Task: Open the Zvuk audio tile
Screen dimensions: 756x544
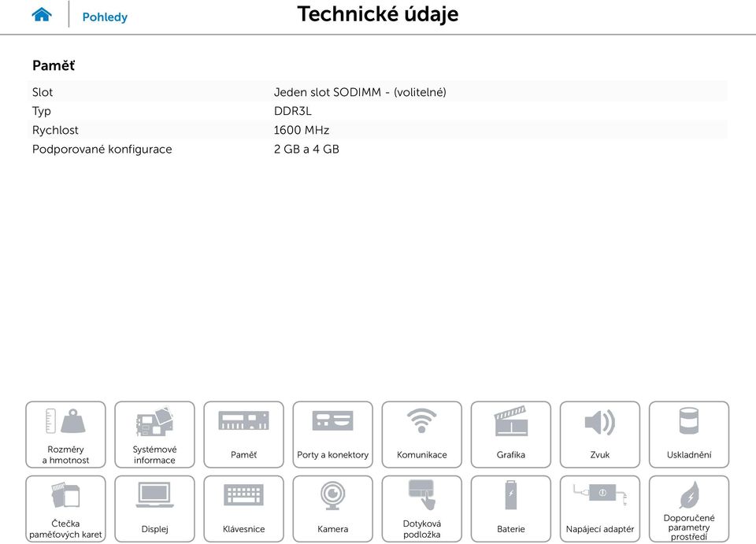Action: click(x=600, y=435)
